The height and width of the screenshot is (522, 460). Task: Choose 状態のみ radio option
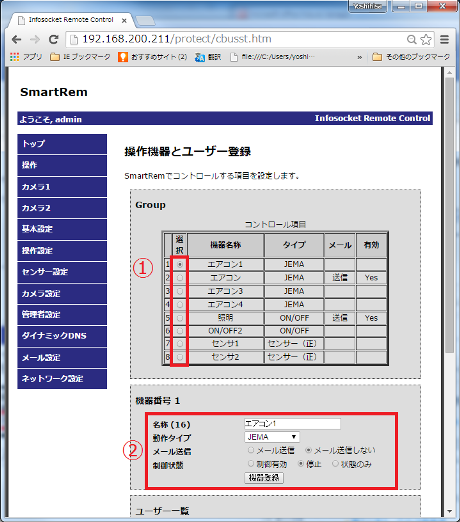coord(335,464)
